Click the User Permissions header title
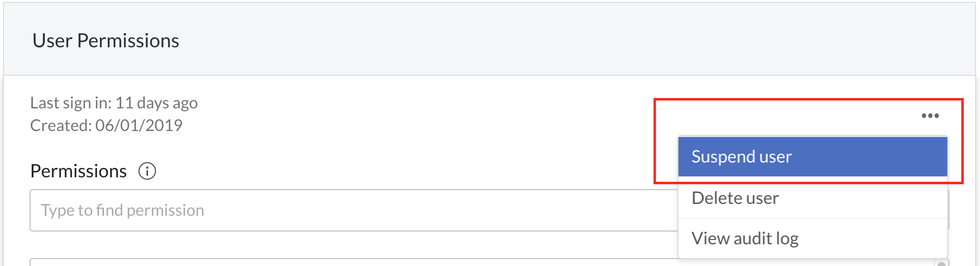Viewport: 980px width, 266px height. (105, 40)
